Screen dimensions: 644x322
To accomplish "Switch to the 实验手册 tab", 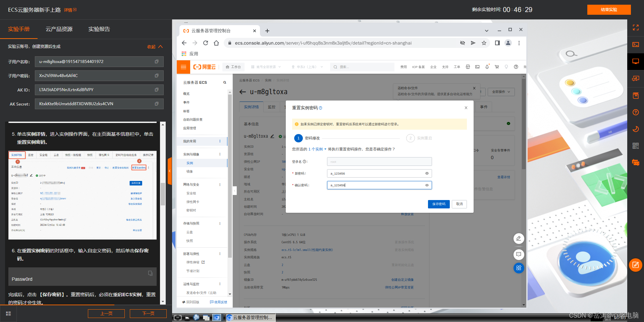I will point(19,29).
